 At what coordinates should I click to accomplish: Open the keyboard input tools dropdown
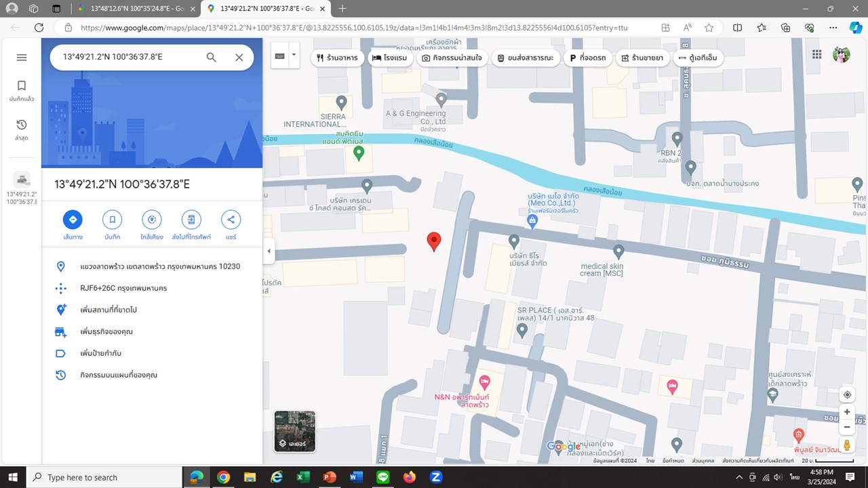point(294,56)
